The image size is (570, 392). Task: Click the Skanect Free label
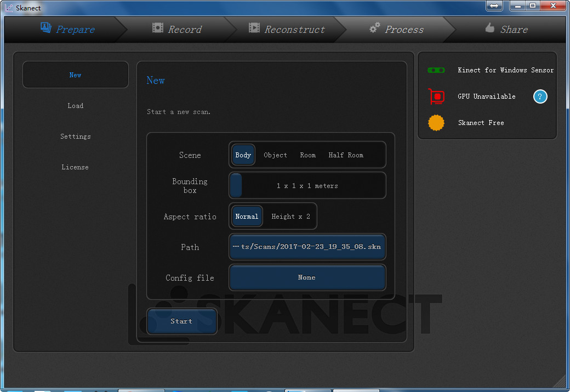[481, 123]
